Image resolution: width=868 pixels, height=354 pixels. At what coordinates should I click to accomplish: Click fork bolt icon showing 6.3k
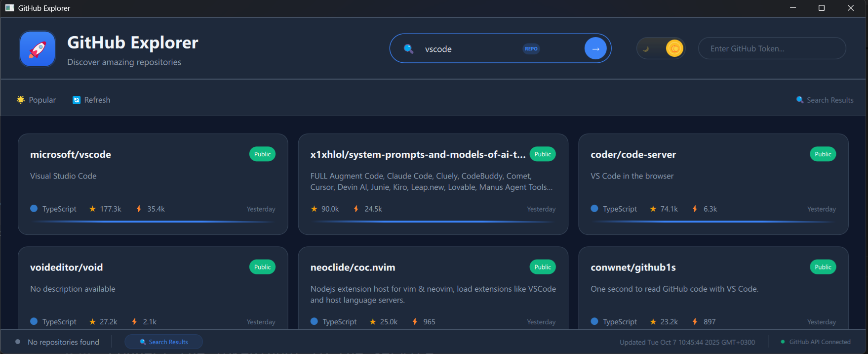click(695, 209)
